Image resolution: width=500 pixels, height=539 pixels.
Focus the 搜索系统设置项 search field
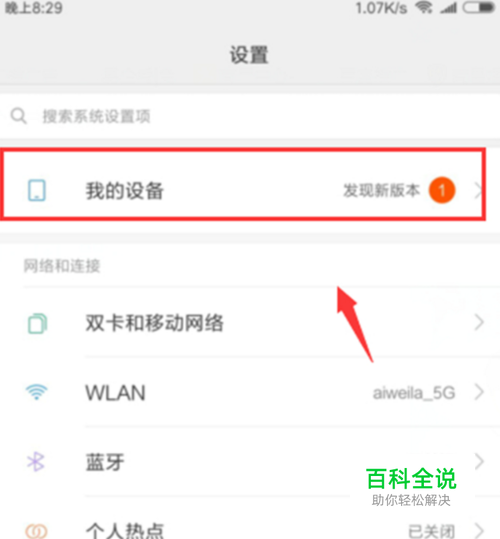[x=250, y=116]
